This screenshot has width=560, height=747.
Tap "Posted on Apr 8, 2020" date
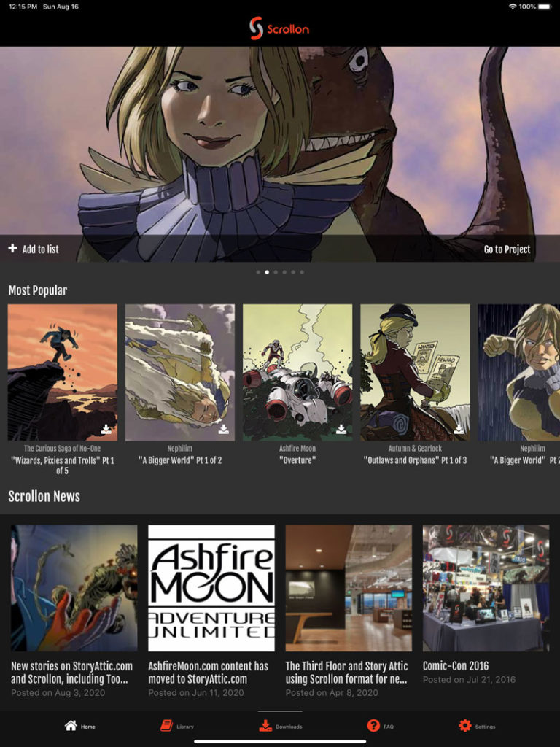(x=332, y=693)
